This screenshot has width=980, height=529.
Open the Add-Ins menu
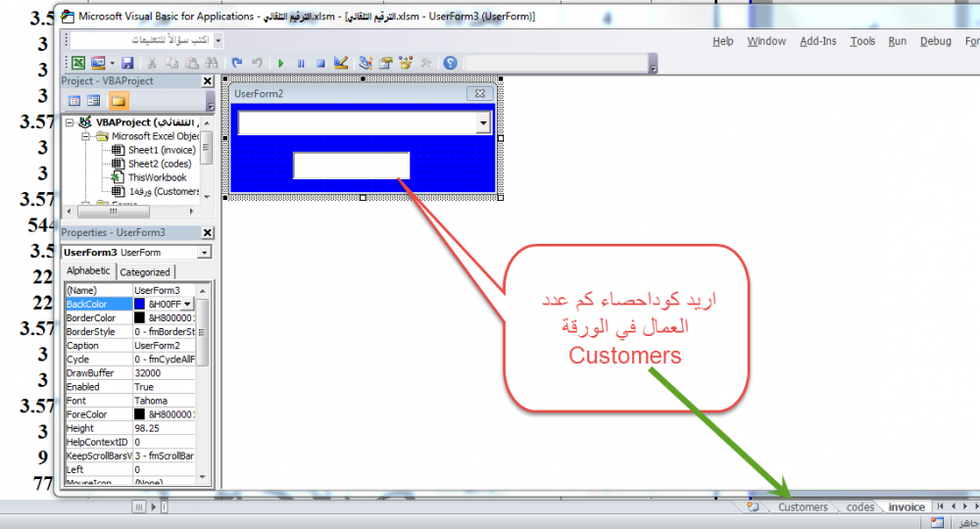pos(817,41)
